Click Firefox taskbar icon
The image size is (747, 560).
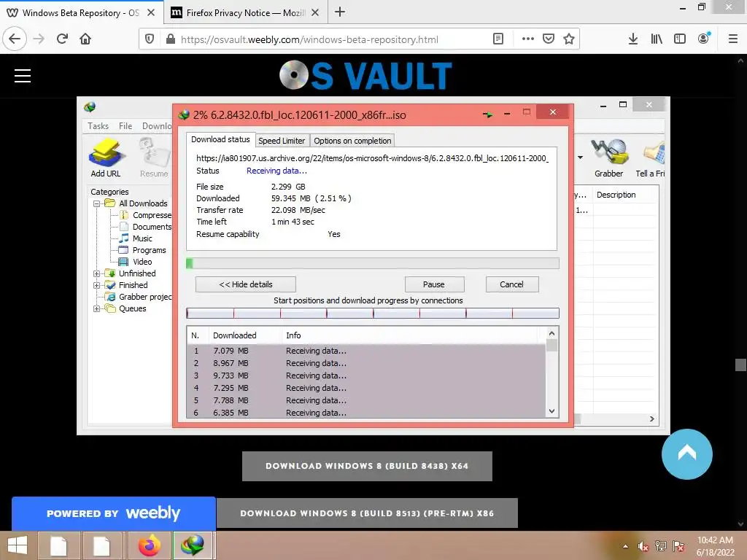150,545
